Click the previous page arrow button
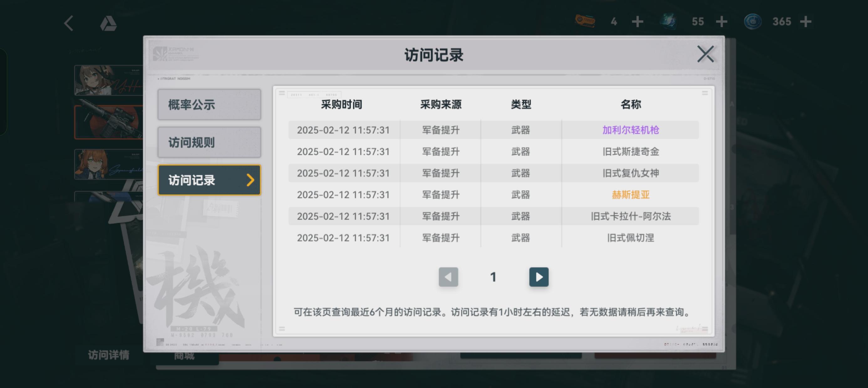 (x=448, y=277)
